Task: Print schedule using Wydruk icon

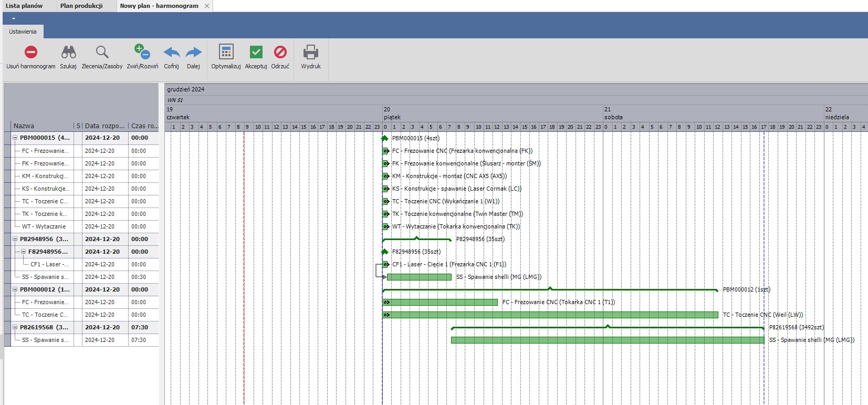Action: coord(311,52)
